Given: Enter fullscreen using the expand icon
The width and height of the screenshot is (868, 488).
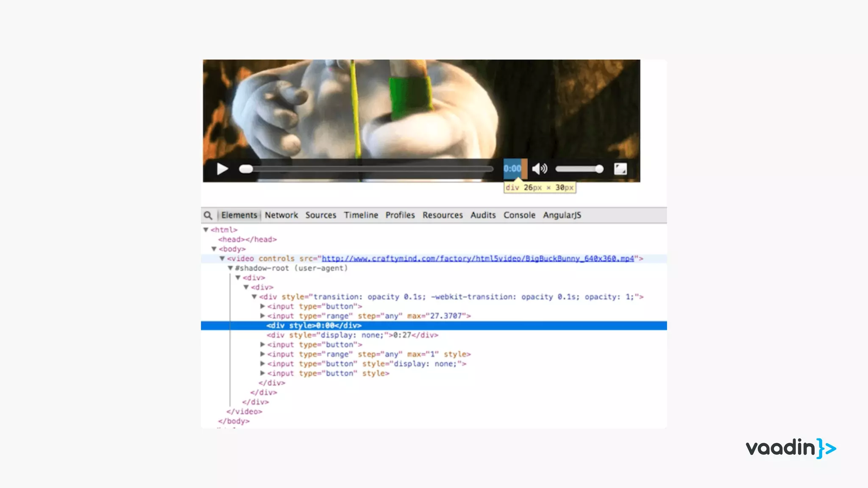Looking at the screenshot, I should (620, 169).
